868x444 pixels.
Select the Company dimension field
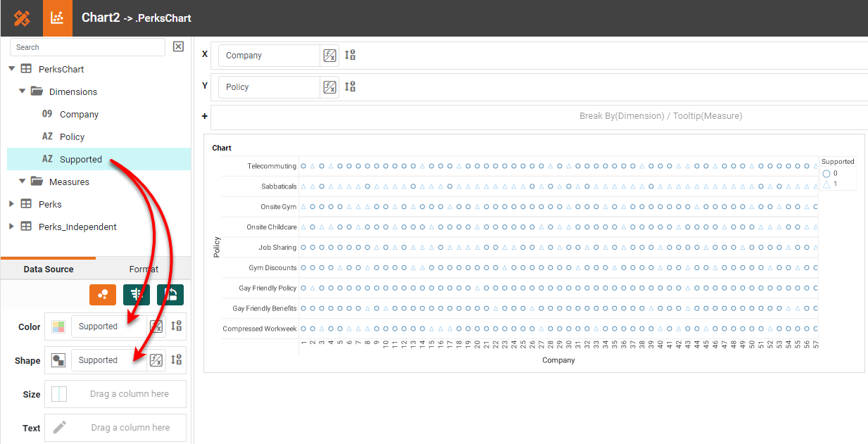pos(79,114)
